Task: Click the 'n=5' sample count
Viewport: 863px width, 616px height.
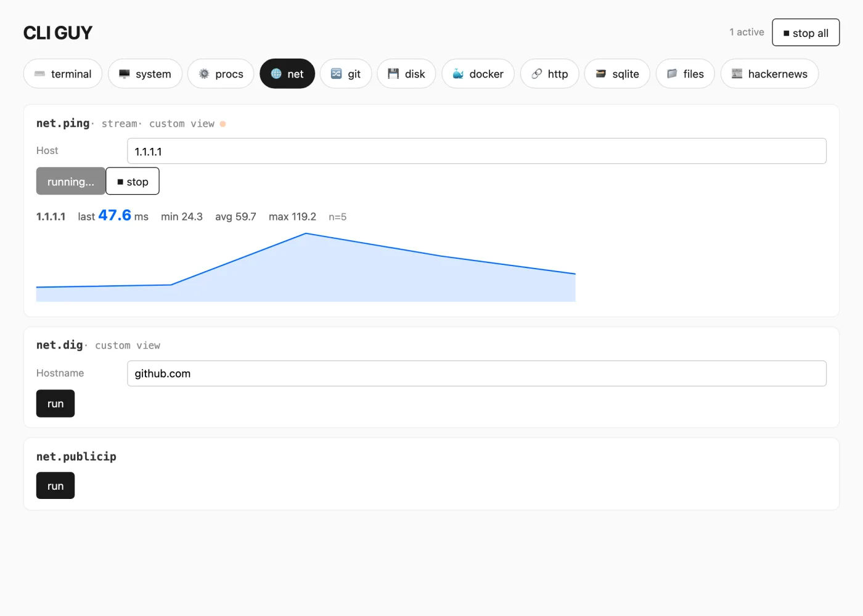Action: pyautogui.click(x=337, y=217)
